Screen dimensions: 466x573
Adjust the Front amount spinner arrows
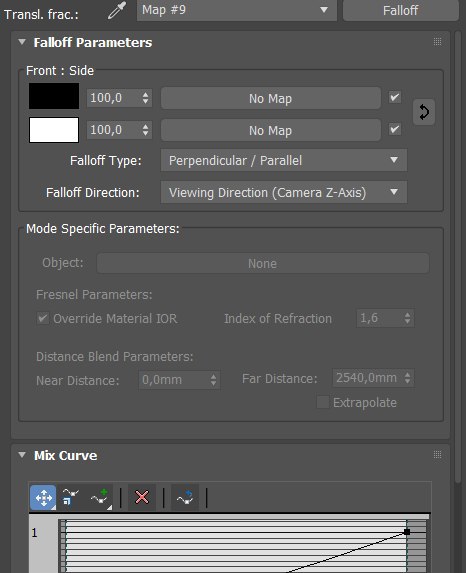click(145, 98)
